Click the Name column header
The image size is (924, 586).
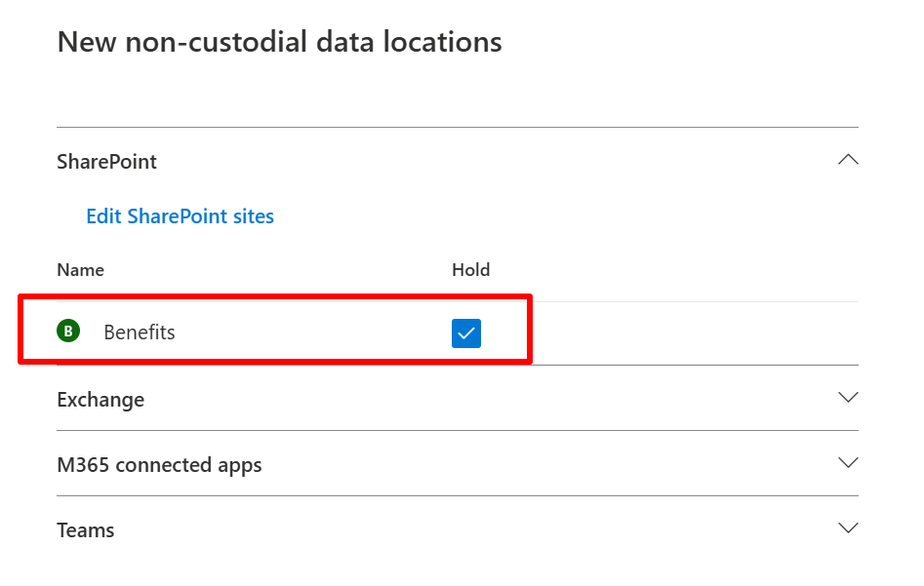pyautogui.click(x=80, y=269)
